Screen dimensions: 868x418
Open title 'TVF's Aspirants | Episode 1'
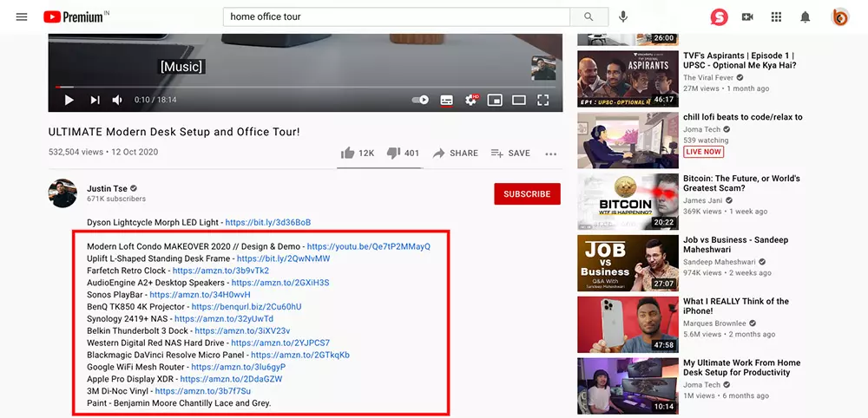coord(740,60)
